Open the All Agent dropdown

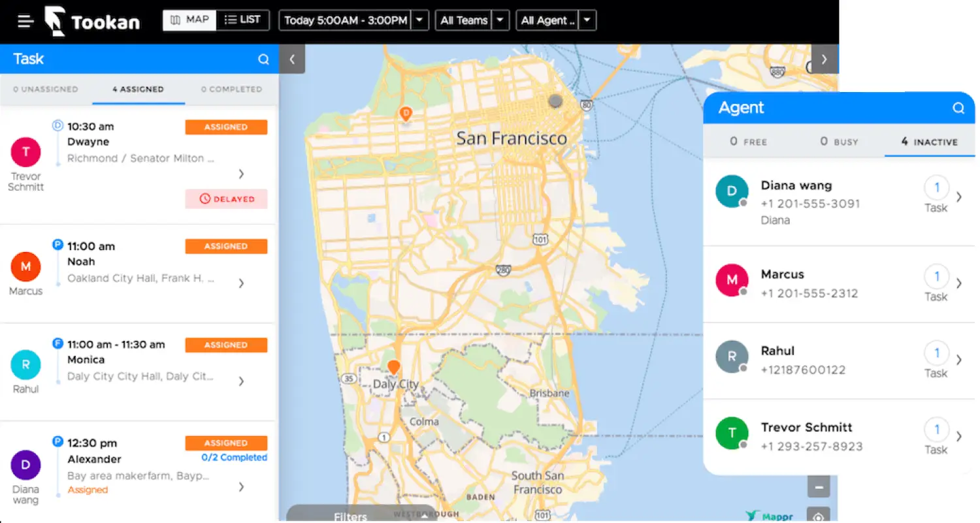coord(587,21)
